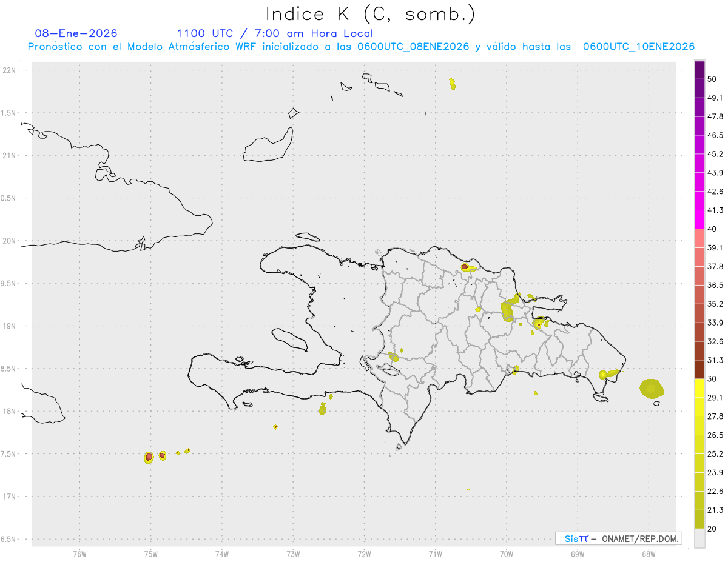Click the colorbar value '35.2'
Image resolution: width=728 pixels, height=562 pixels.
point(716,304)
